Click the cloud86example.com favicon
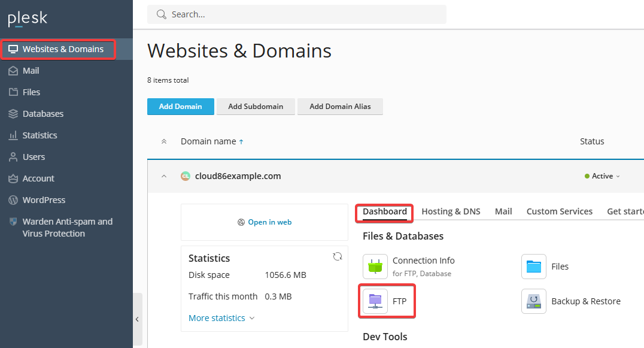 [186, 176]
